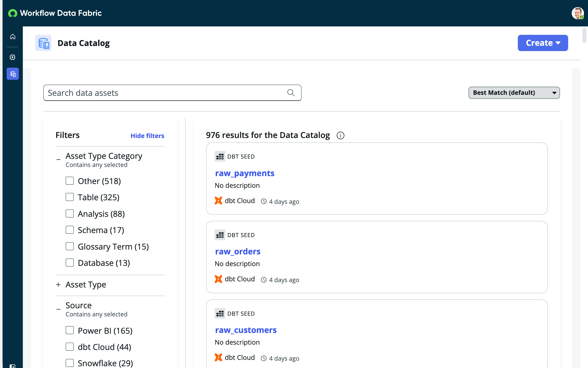Click dbt Cloud logo on raw_payments card
Screen dimensions: 588x368
(x=218, y=201)
